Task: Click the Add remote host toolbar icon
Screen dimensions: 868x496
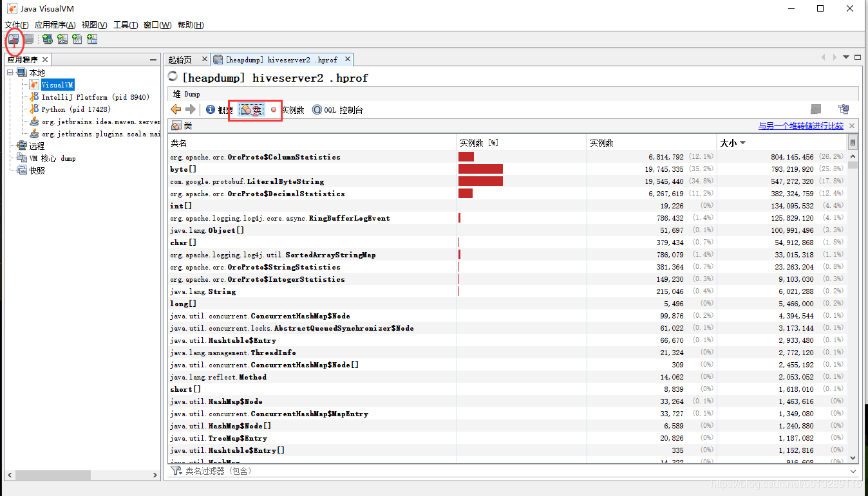Action: 48,39
